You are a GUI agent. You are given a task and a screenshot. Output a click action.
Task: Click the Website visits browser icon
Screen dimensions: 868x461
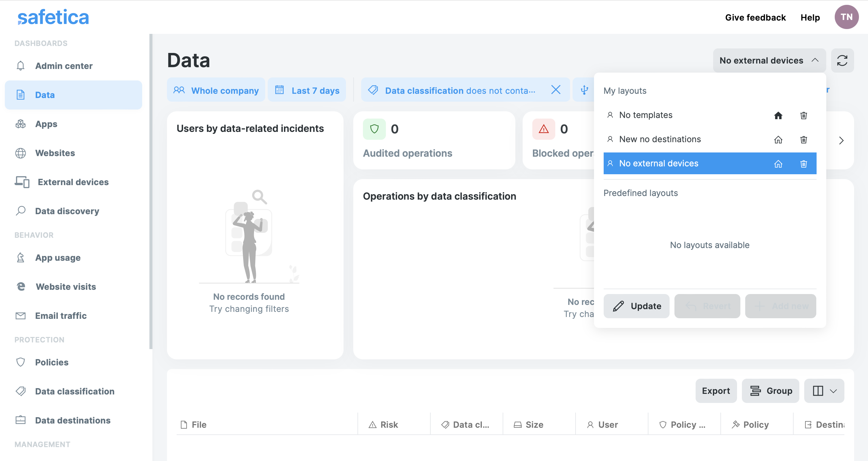click(21, 286)
